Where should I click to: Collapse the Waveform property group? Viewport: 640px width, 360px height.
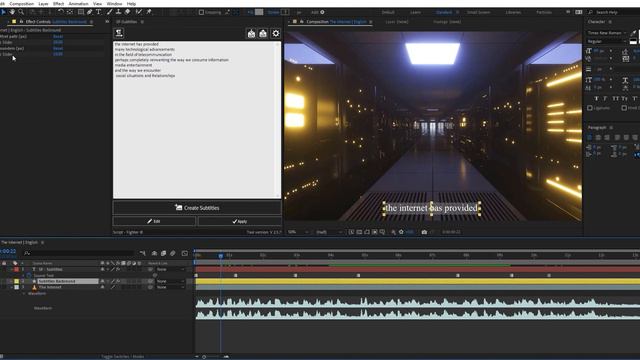pos(24,293)
